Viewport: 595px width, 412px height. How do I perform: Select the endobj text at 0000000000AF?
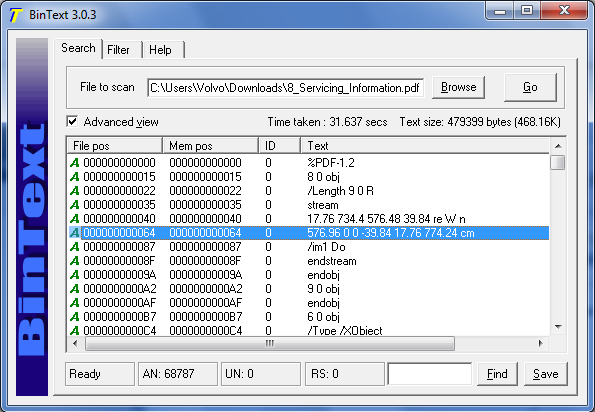pyautogui.click(x=323, y=303)
